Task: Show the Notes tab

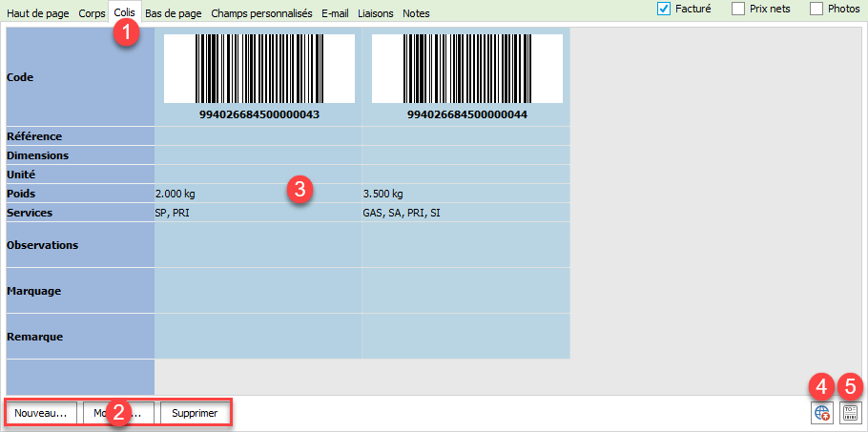Action: tap(416, 13)
